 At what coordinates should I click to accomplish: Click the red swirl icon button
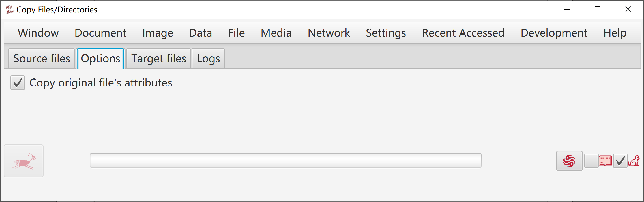pos(569,161)
